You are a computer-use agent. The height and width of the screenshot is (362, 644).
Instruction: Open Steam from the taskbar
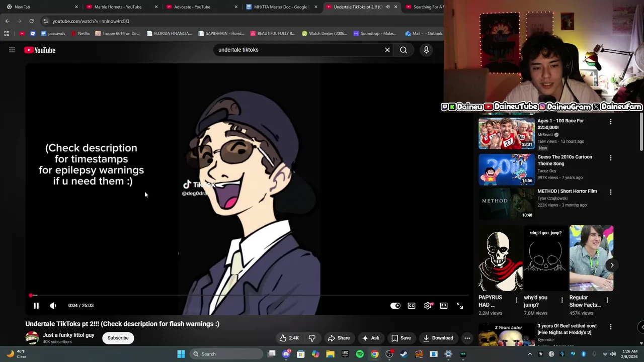(x=404, y=354)
